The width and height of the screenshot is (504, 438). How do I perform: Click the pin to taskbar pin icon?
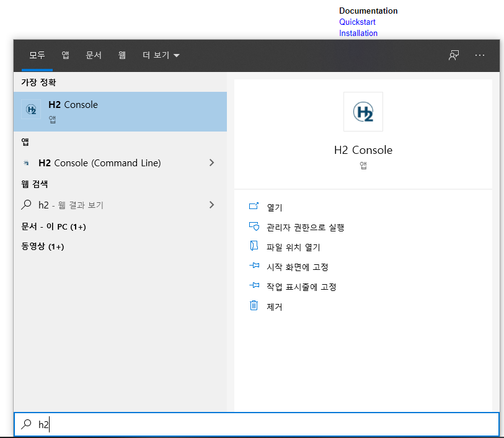click(x=254, y=285)
